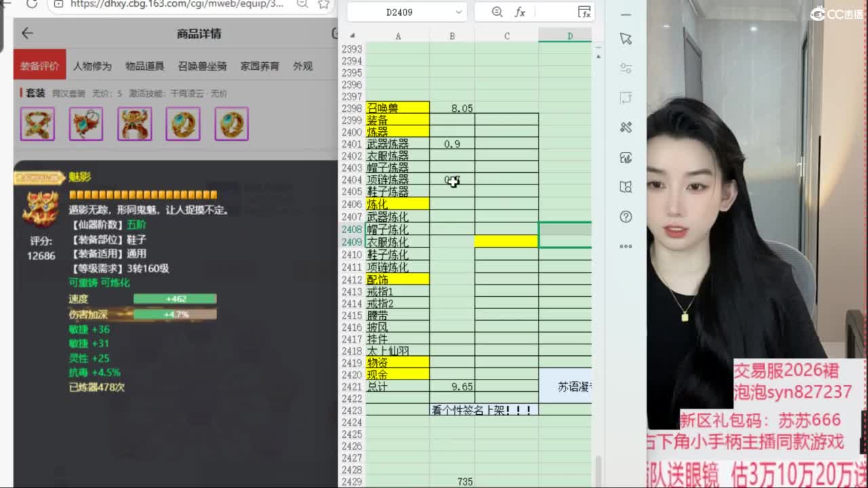This screenshot has height=488, width=868.
Task: Zoom out using the address bar magnifier
Action: [302, 4]
